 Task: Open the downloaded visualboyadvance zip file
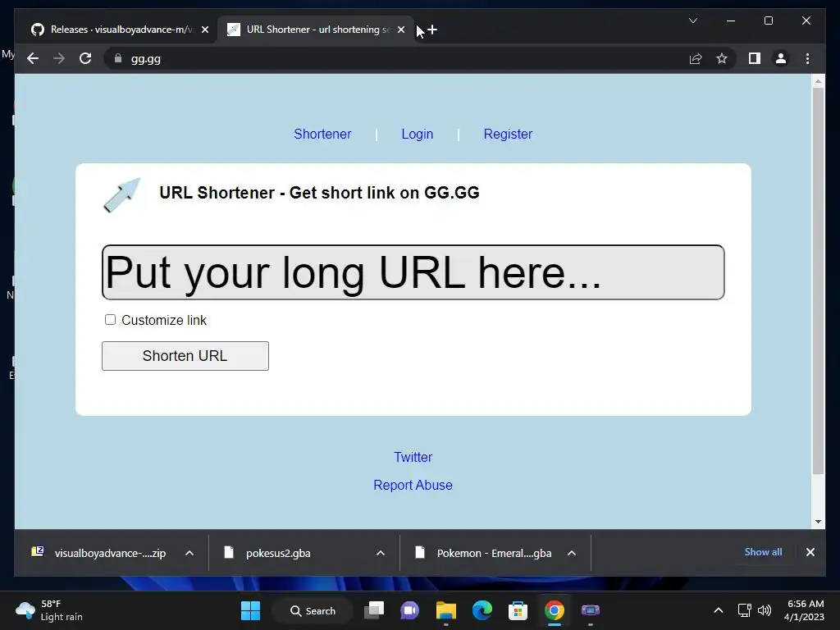[99, 553]
